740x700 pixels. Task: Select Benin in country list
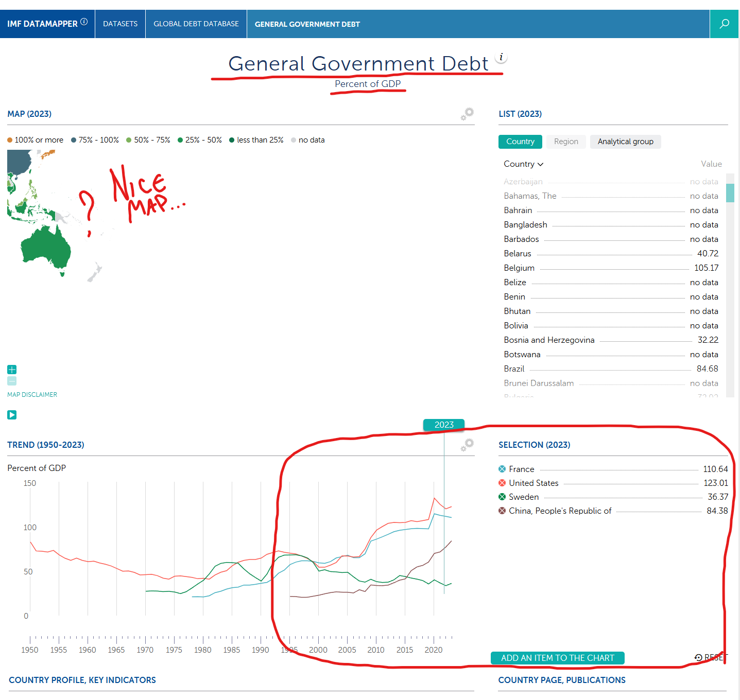pos(611,296)
